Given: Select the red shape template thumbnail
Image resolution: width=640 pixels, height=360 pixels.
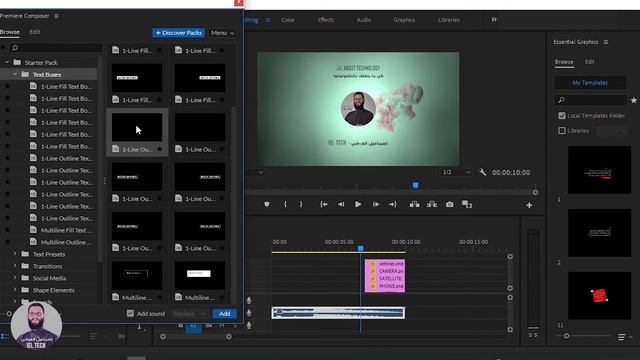Looking at the screenshot, I should click(599, 296).
